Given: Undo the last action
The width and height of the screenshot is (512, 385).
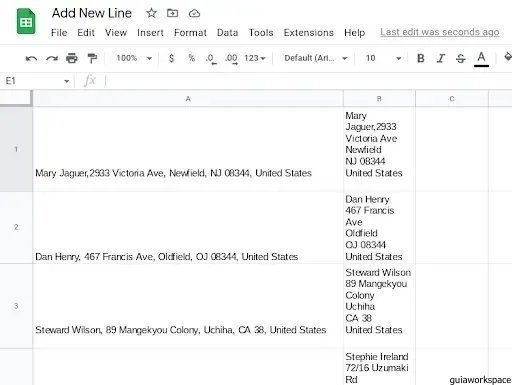Looking at the screenshot, I should [31, 59].
